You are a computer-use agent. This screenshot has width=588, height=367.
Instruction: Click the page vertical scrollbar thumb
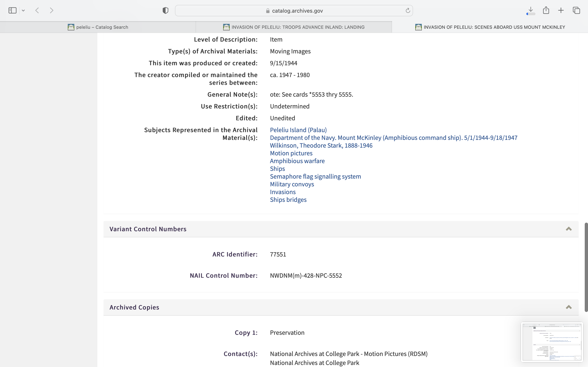586,267
